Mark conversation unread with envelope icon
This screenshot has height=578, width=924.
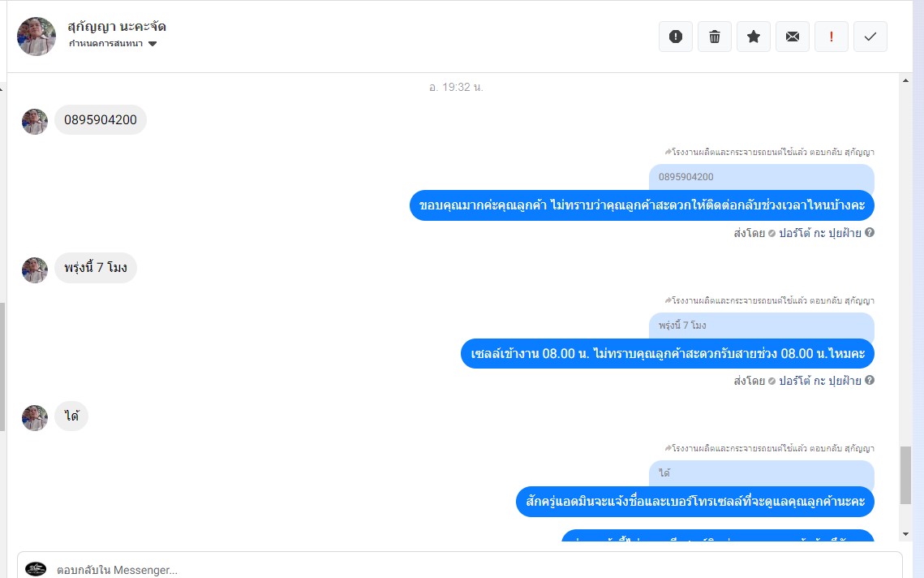[792, 37]
